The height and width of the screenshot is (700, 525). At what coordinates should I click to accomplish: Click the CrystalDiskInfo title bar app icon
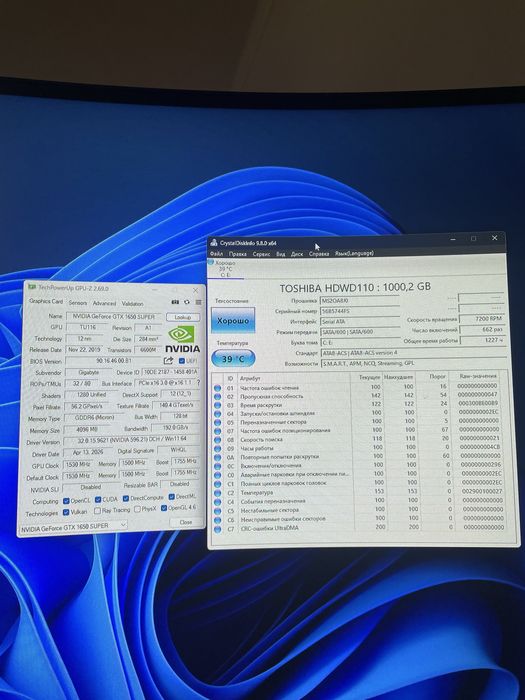(214, 243)
